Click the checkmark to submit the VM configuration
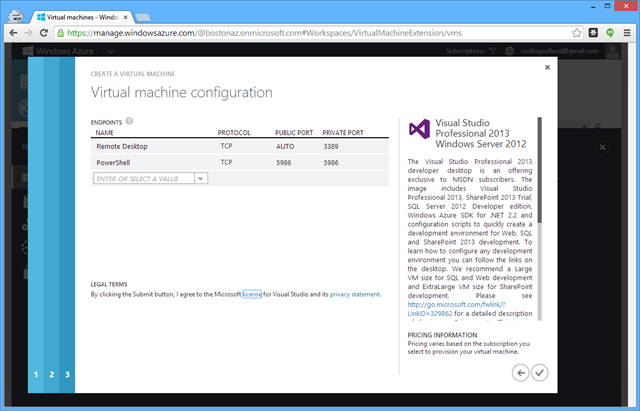 tap(540, 372)
